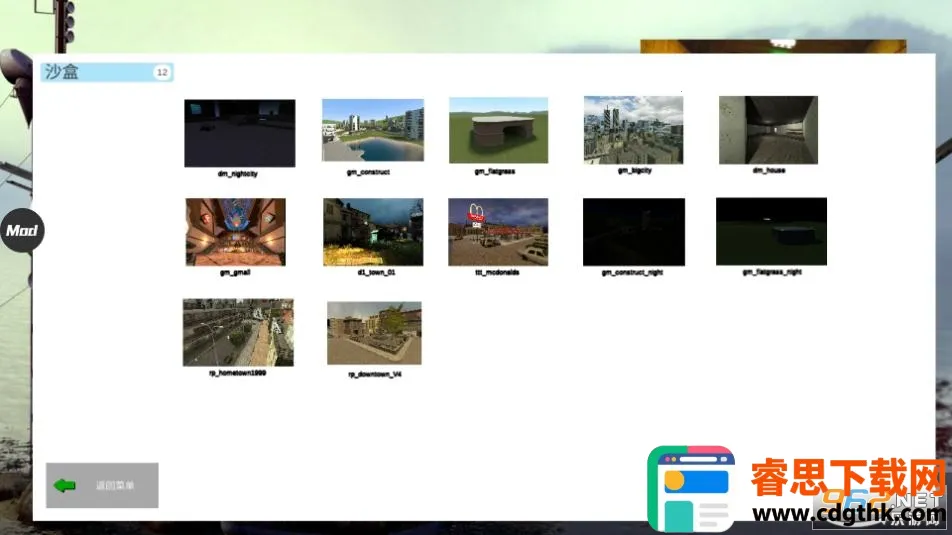Load the gm_gmall map thumbnail
Viewport: 952px width, 535px height.
pyautogui.click(x=235, y=232)
